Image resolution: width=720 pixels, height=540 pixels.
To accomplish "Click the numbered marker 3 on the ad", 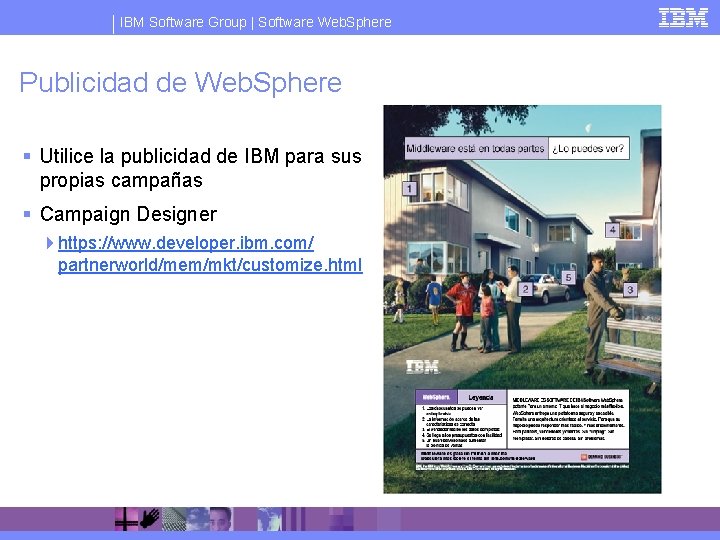I will pos(630,290).
